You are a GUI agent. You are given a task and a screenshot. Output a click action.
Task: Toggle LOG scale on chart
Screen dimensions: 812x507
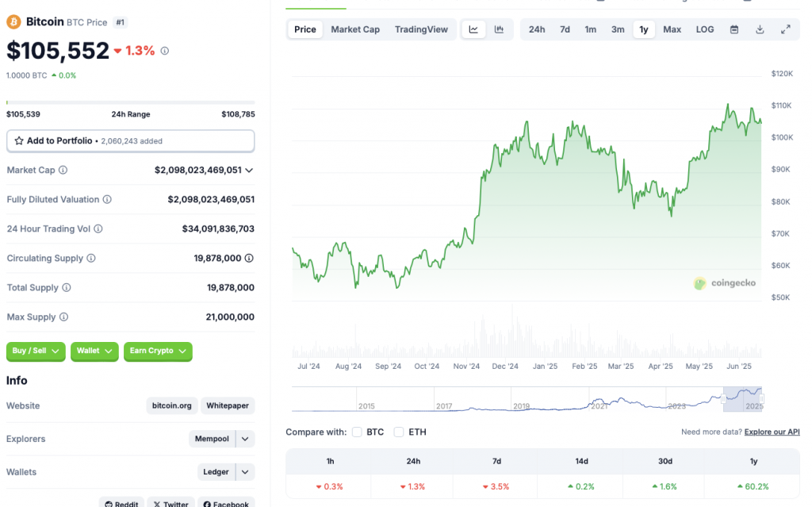[x=705, y=29]
